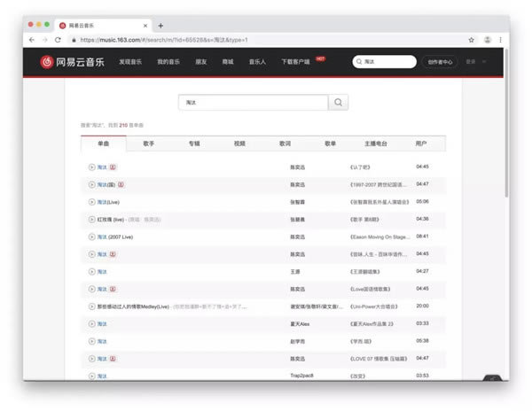Image resolution: width=532 pixels, height=411 pixels.
Task: Click the browser reload icon
Action: tap(58, 40)
